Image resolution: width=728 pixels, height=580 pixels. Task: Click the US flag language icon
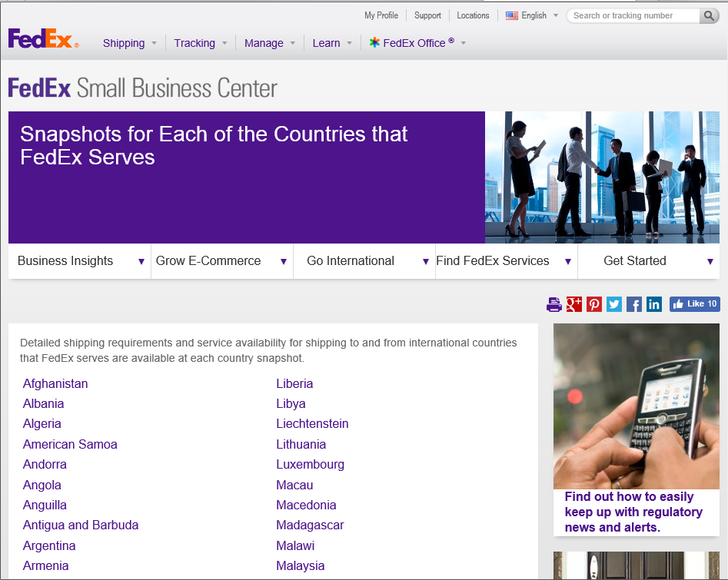click(x=512, y=16)
